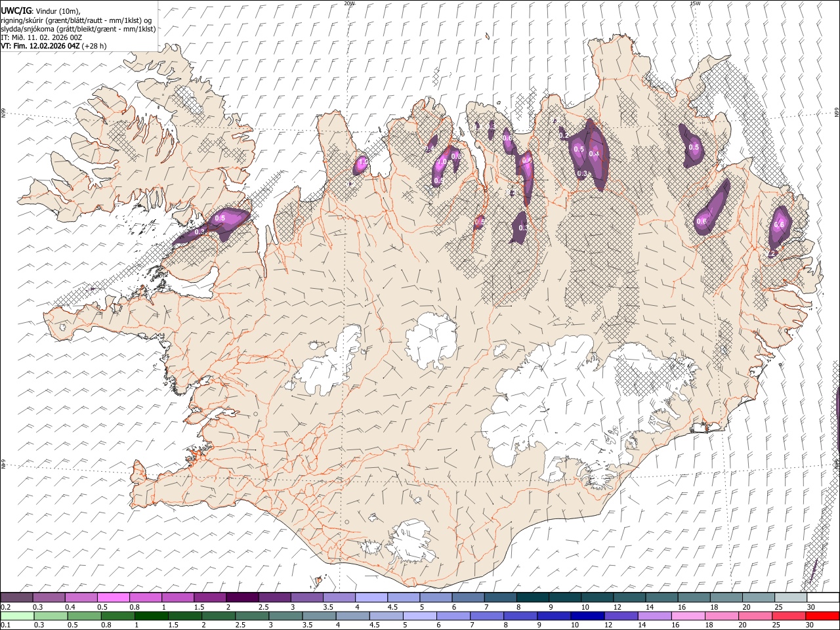840x630 pixels.
Task: Select upper legend swatch between 0.8 and 1
Action: pos(146,598)
